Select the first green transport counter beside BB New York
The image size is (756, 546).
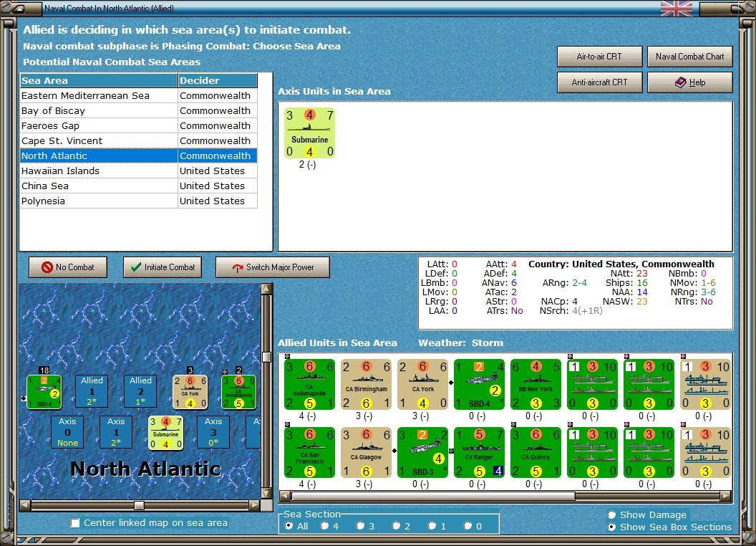point(592,384)
